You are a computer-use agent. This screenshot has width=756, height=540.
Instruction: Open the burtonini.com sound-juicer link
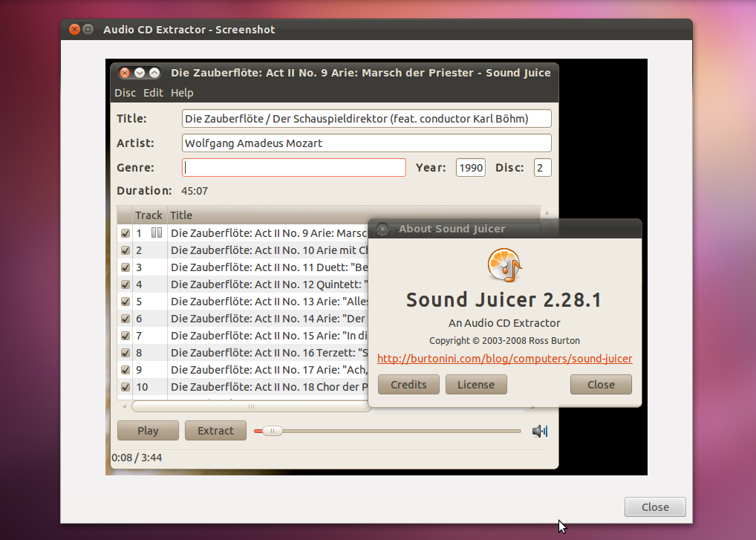[x=504, y=359]
